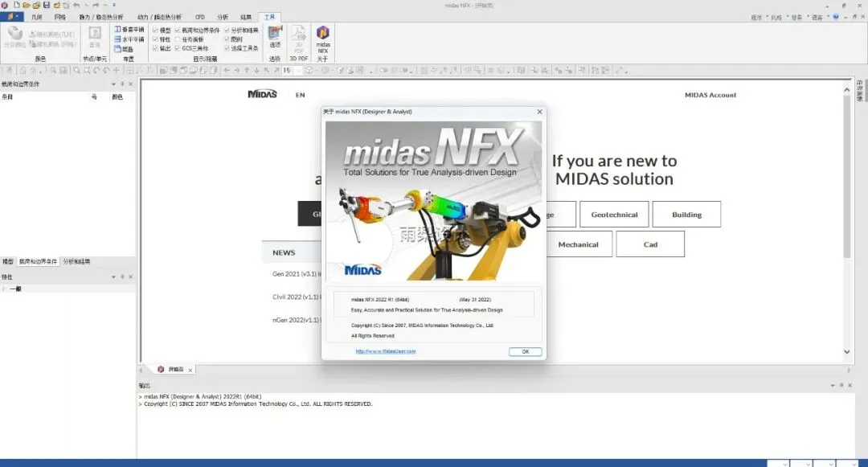The height and width of the screenshot is (467, 868).
Task: Click the Building button on start page
Action: click(x=686, y=214)
